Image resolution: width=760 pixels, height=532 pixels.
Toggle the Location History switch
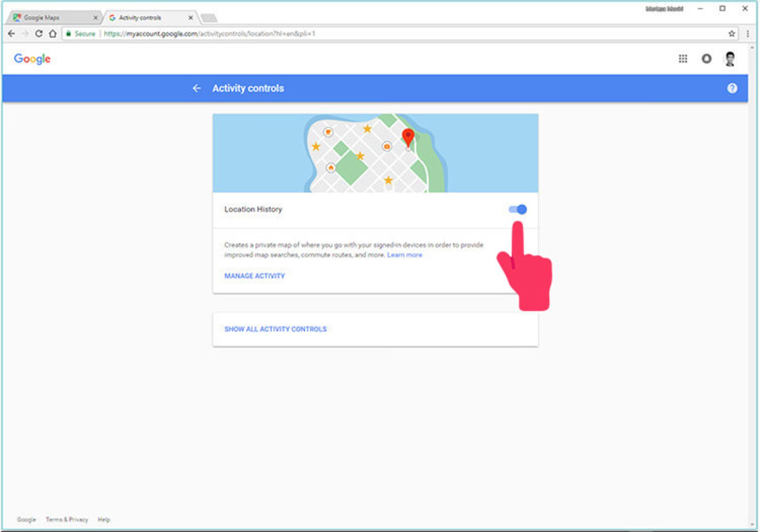tap(517, 209)
